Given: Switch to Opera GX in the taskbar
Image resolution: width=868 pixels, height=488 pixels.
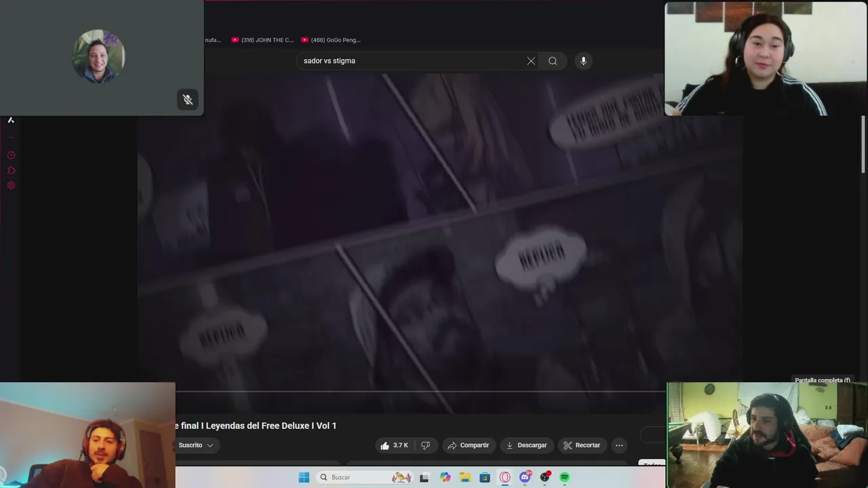Looking at the screenshot, I should (x=505, y=477).
